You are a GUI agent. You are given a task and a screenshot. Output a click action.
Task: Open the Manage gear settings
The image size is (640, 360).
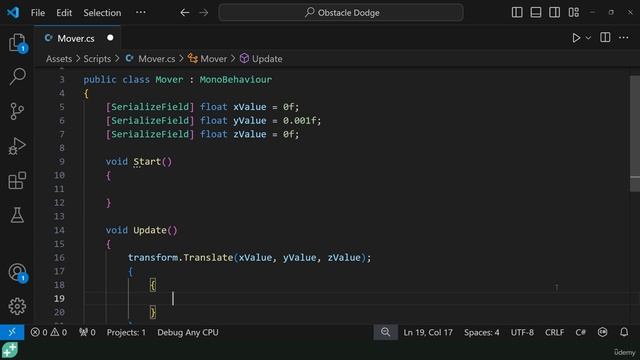[17, 306]
